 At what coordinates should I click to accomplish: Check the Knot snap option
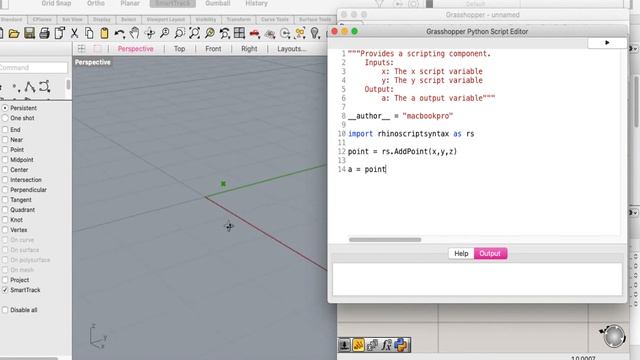tap(5, 220)
